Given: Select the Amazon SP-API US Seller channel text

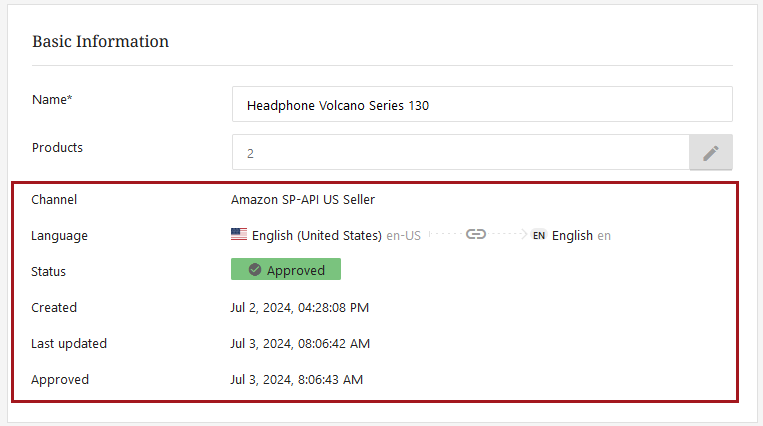Looking at the screenshot, I should [303, 199].
